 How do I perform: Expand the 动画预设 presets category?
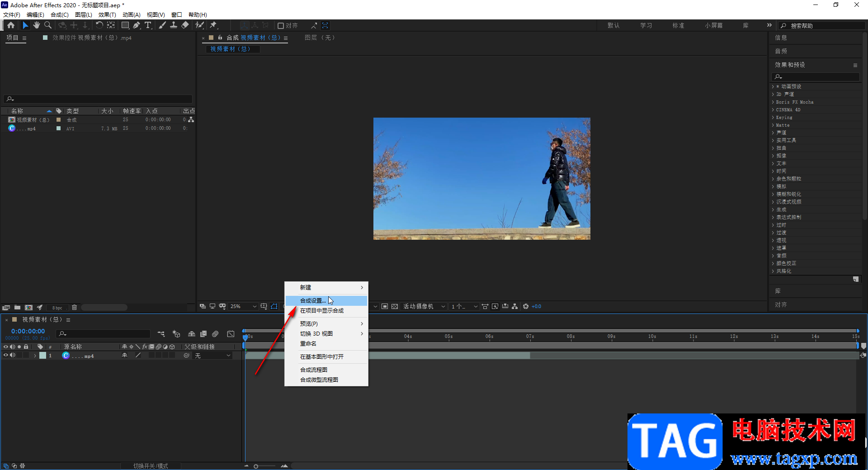click(773, 86)
